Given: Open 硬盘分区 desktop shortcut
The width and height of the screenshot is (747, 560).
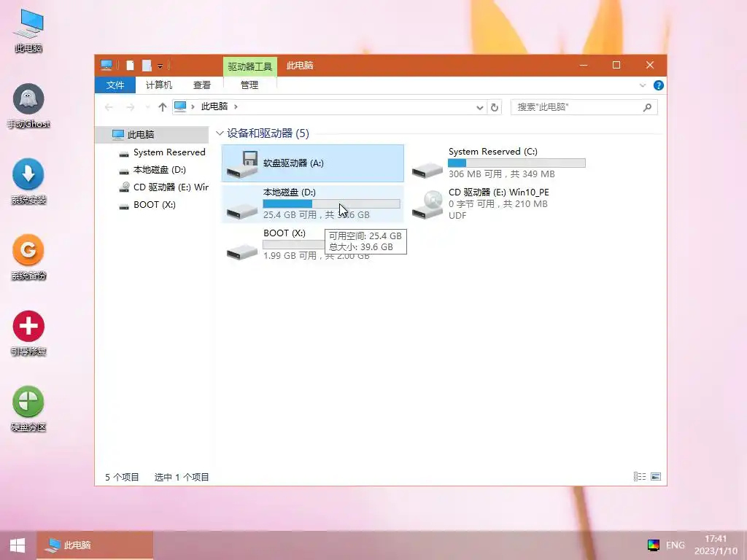Looking at the screenshot, I should (28, 408).
